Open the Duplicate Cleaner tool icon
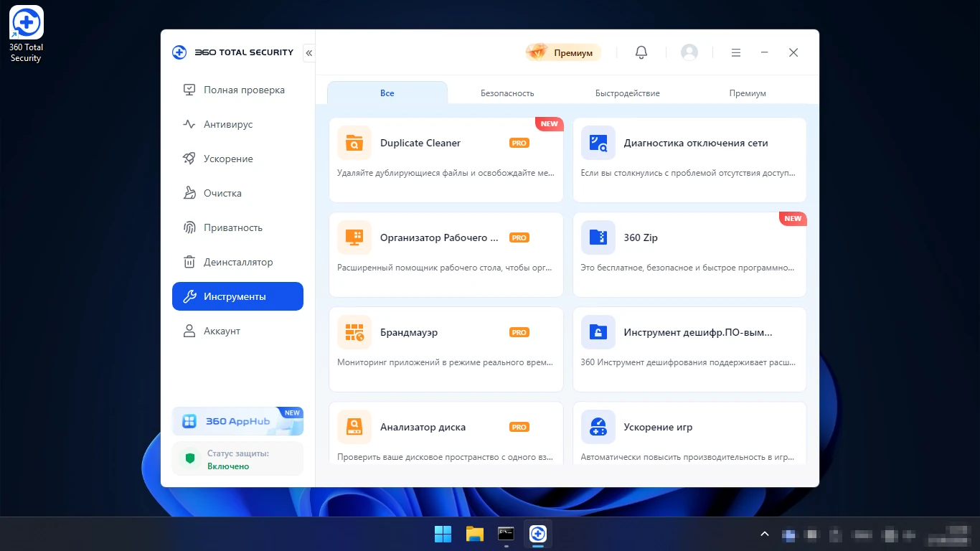980x551 pixels. pos(354,143)
